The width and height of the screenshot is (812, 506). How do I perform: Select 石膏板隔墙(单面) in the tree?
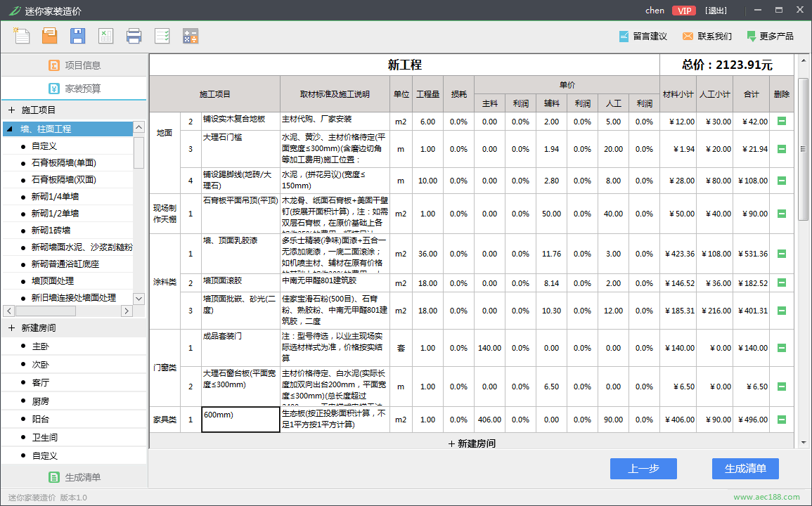coord(64,162)
